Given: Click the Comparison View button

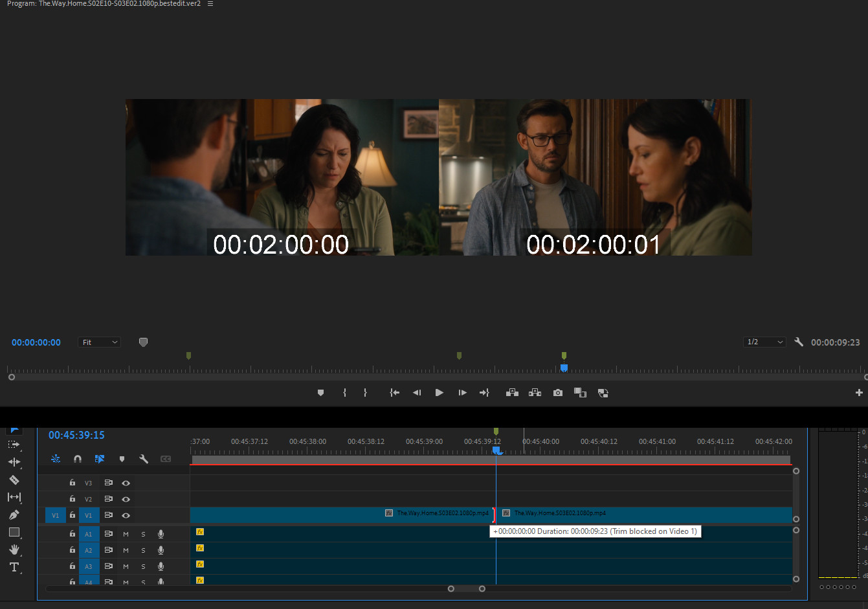Looking at the screenshot, I should 580,393.
